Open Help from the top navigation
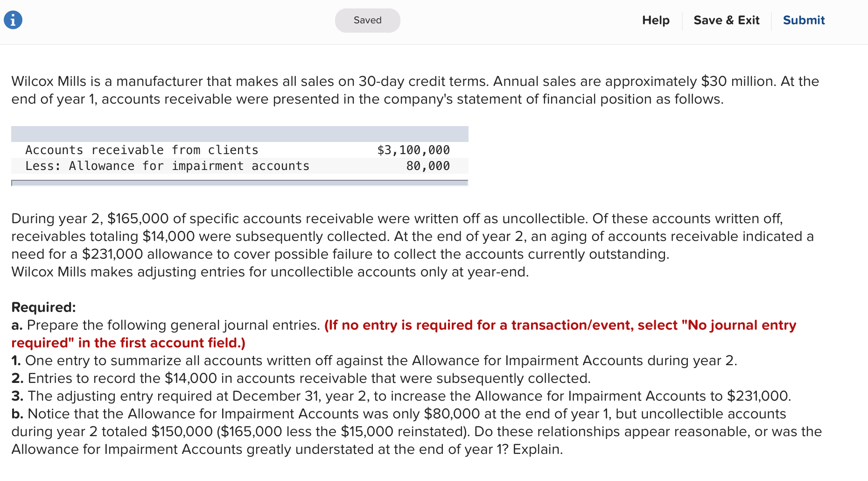 click(656, 20)
